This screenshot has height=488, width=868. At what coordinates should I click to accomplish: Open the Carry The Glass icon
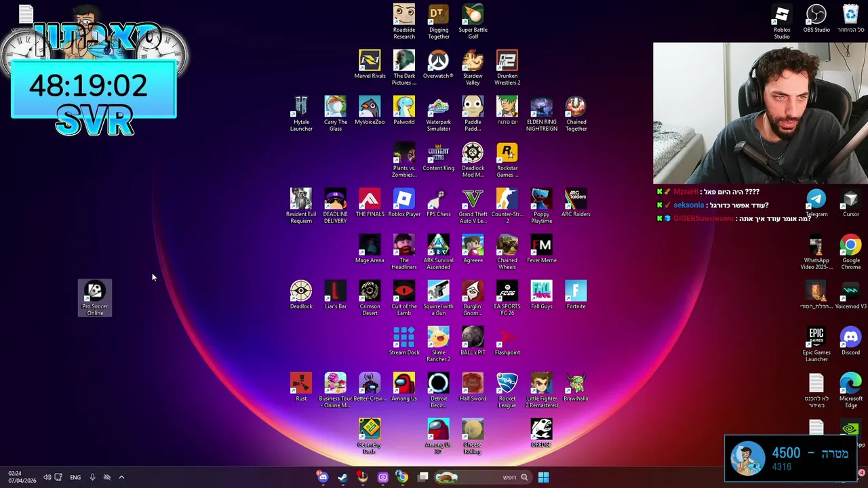pyautogui.click(x=336, y=114)
